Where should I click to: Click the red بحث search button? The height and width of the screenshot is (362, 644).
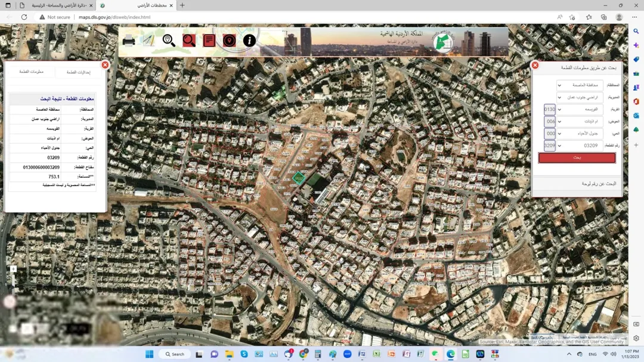[x=577, y=158]
